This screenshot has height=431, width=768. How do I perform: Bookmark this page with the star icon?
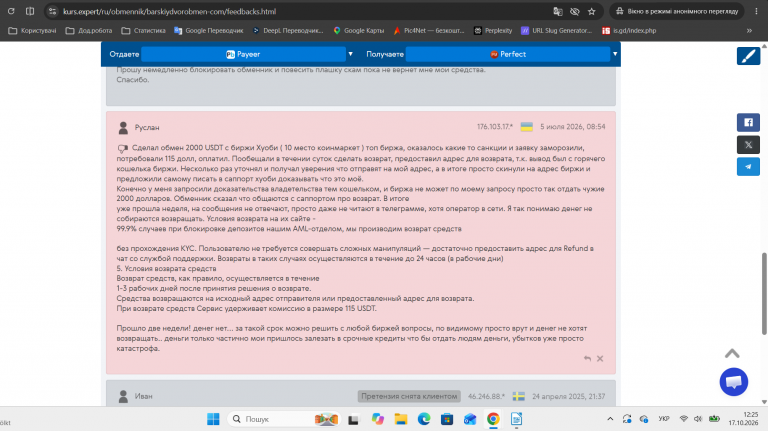pyautogui.click(x=592, y=11)
